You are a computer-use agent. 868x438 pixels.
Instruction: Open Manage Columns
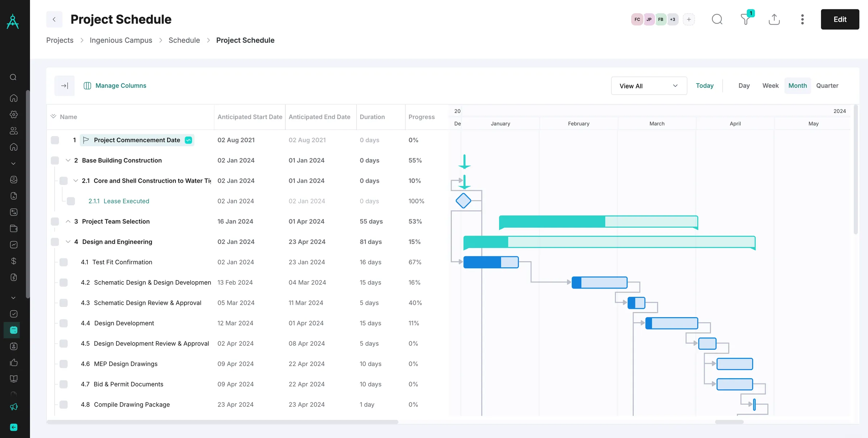pos(115,86)
